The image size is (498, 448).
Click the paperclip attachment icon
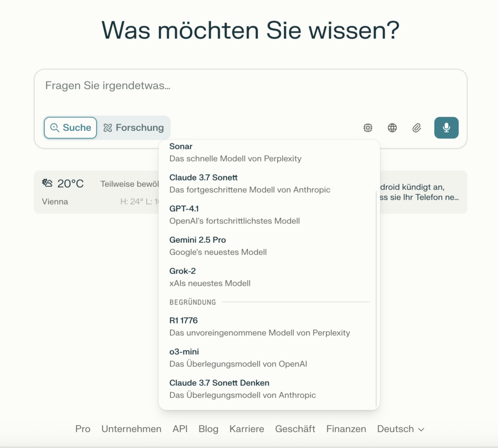[416, 128]
